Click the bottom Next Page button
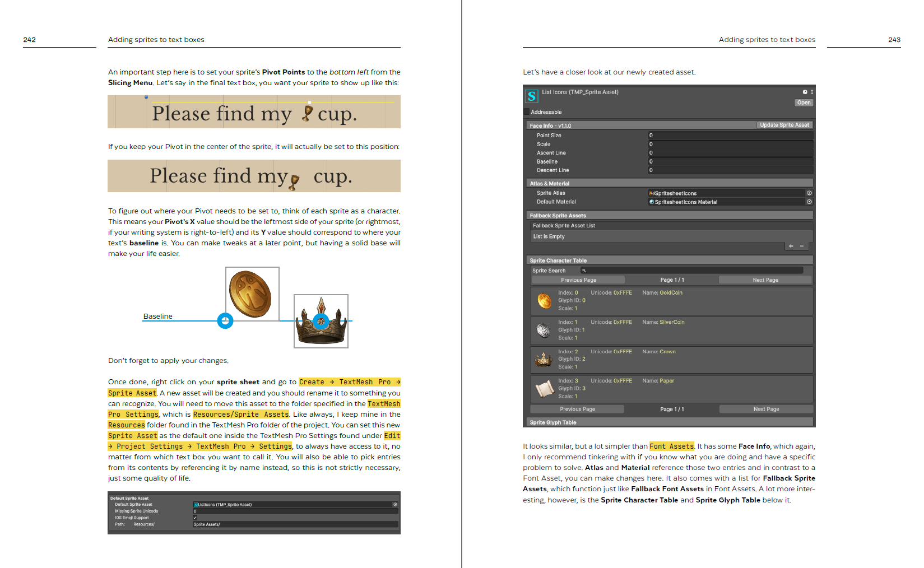This screenshot has height=568, width=924. pos(766,409)
